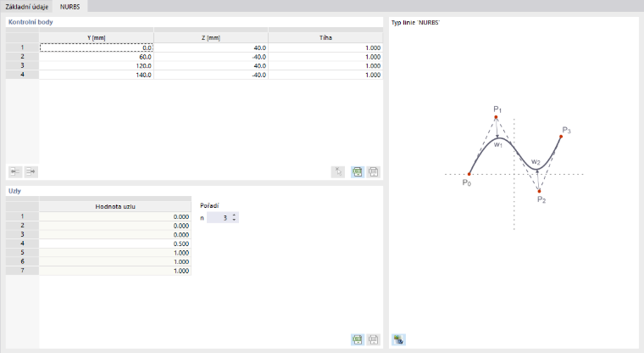Select control point row header 4

click(22, 75)
